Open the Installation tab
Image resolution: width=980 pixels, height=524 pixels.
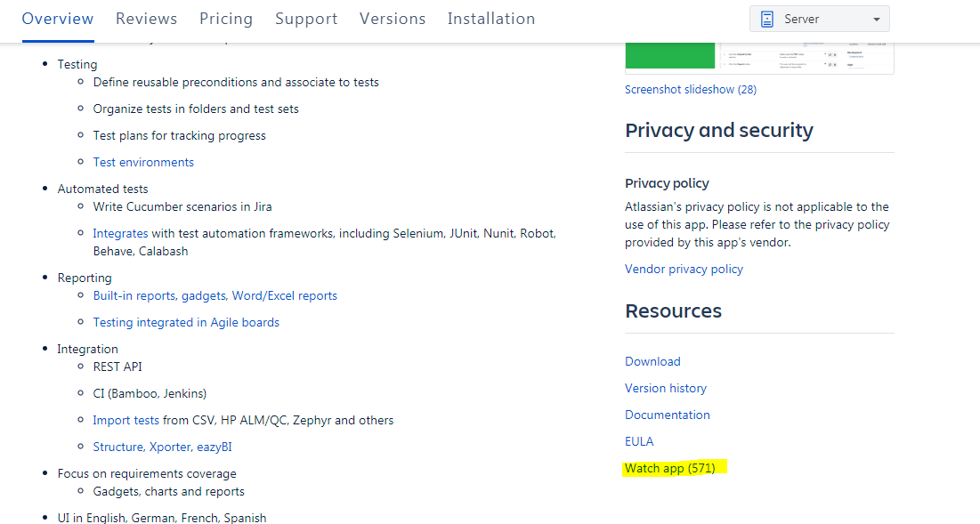(491, 18)
